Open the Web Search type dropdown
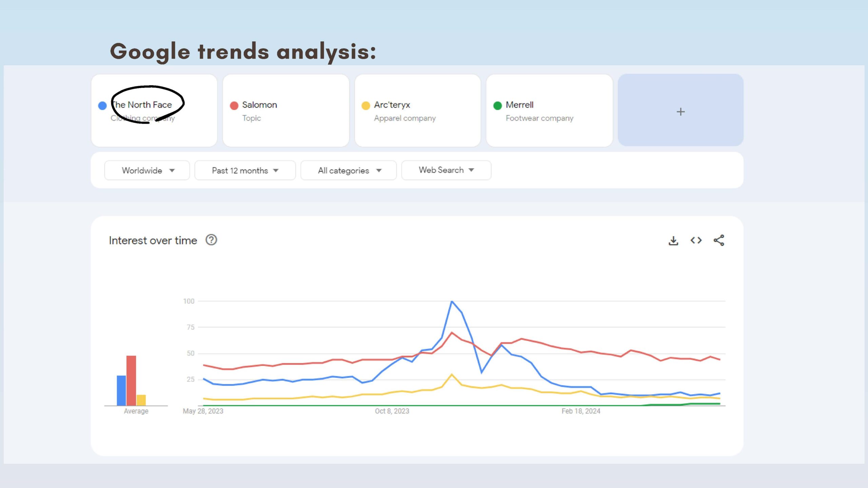This screenshot has height=488, width=868. point(446,170)
